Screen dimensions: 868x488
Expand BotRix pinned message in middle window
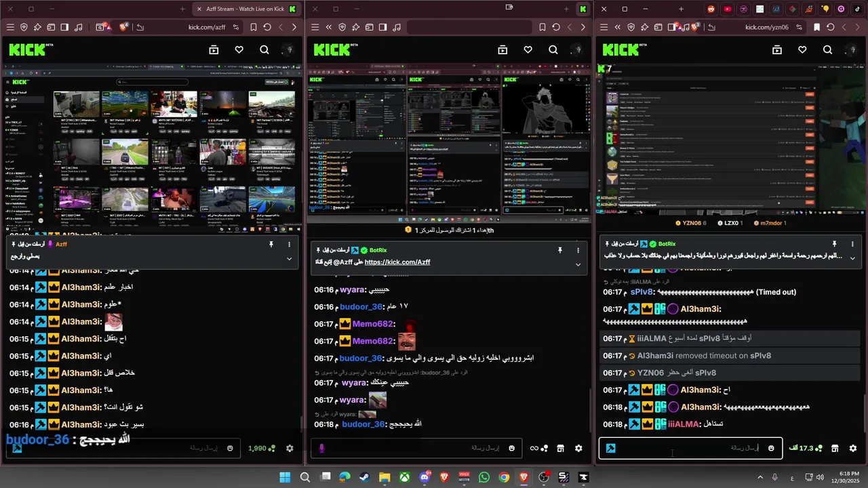click(x=578, y=264)
